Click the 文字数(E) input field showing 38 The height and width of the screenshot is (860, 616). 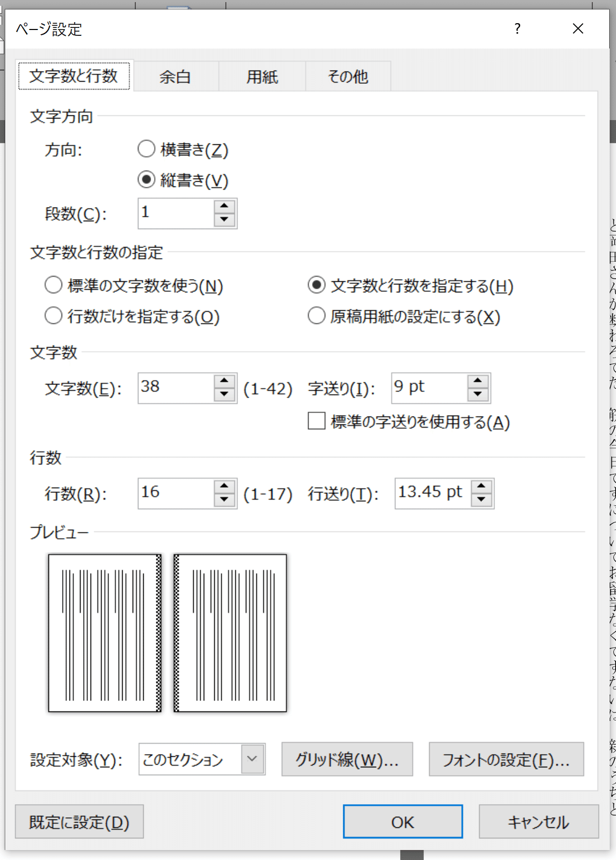[x=176, y=388]
